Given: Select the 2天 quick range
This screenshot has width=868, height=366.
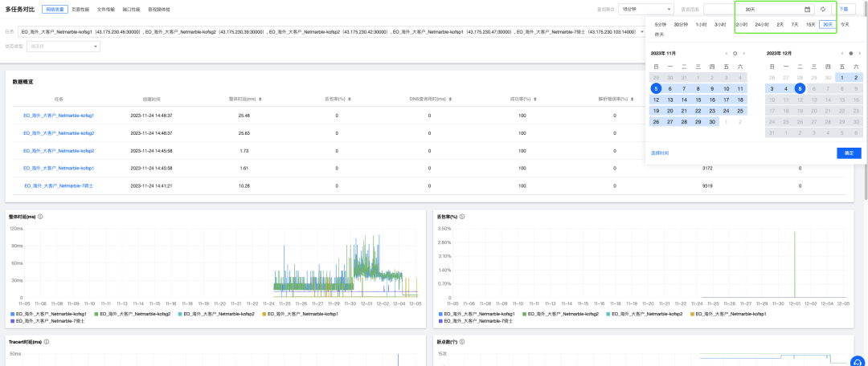Looking at the screenshot, I should (x=780, y=24).
